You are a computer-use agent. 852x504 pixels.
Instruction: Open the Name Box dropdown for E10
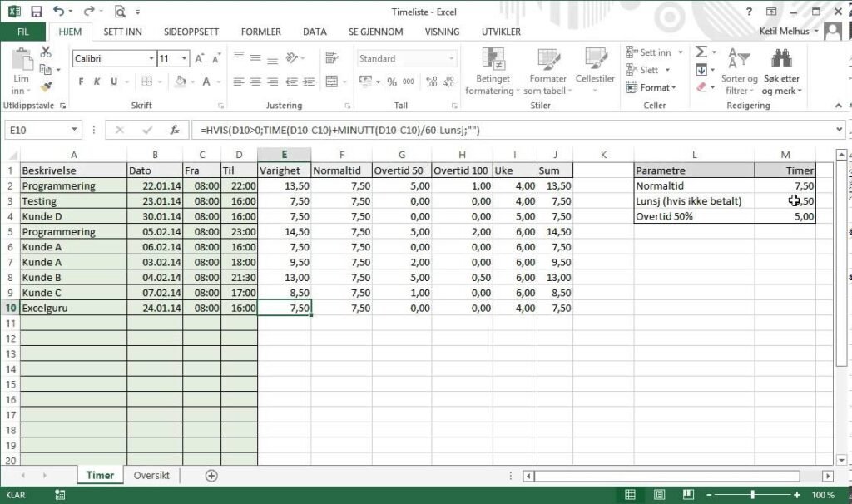click(x=74, y=131)
